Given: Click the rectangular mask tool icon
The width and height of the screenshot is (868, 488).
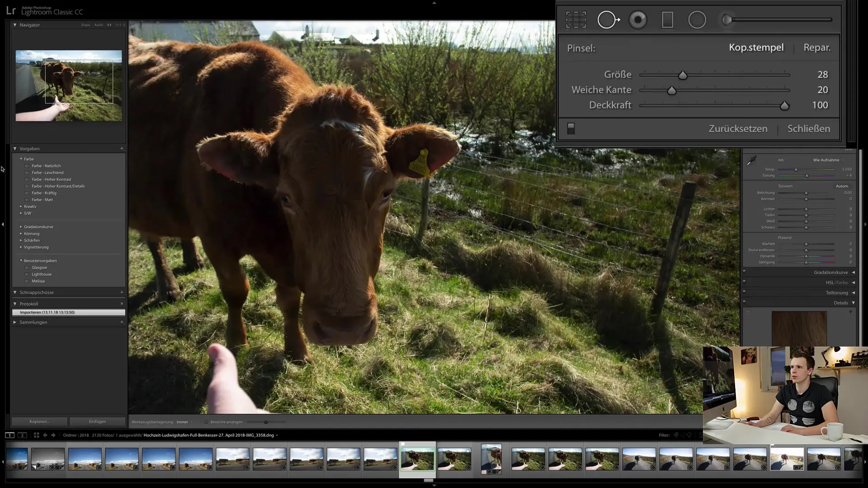Looking at the screenshot, I should pos(668,20).
